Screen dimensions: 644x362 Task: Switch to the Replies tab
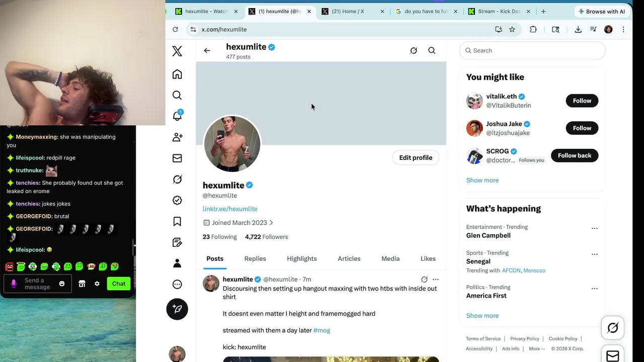(x=255, y=258)
